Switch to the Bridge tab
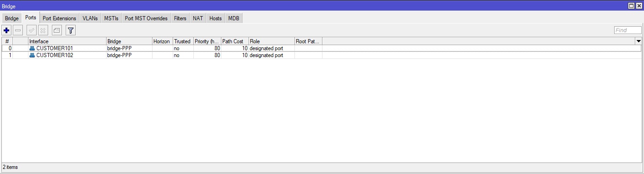This screenshot has height=174, width=644. coord(12,18)
